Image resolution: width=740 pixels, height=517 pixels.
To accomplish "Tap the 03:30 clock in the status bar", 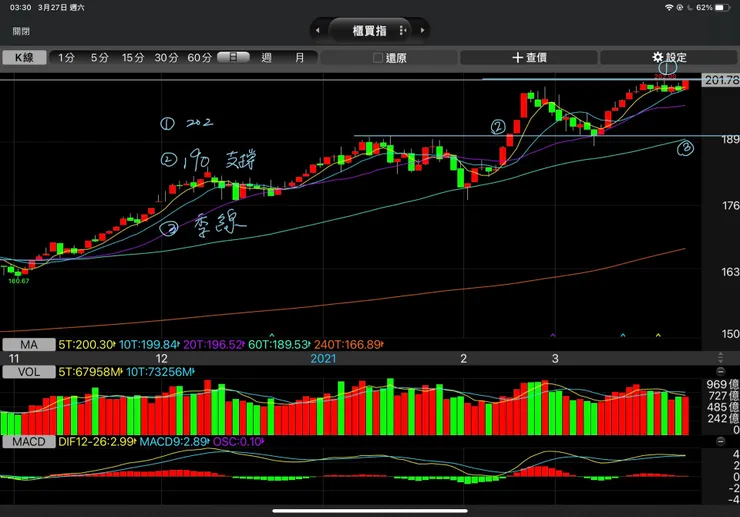I will (20, 8).
